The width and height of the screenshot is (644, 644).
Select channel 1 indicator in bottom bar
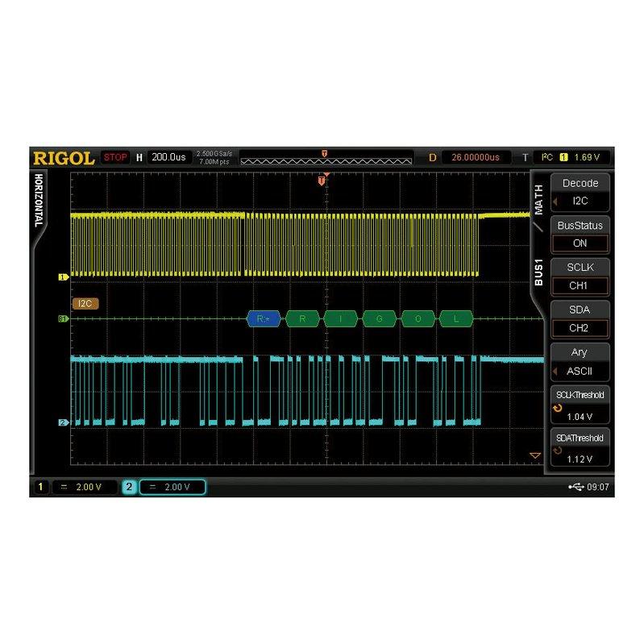tap(40, 487)
